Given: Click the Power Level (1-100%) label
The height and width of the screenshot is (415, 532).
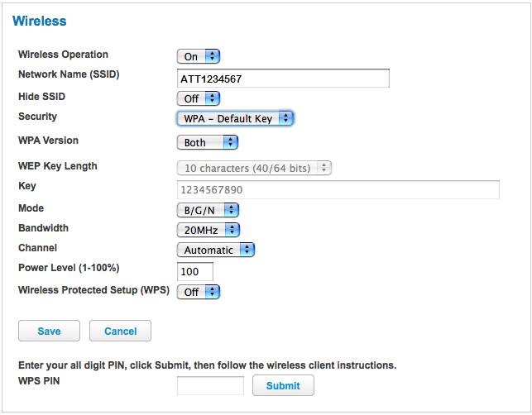Looking at the screenshot, I should coord(67,269).
